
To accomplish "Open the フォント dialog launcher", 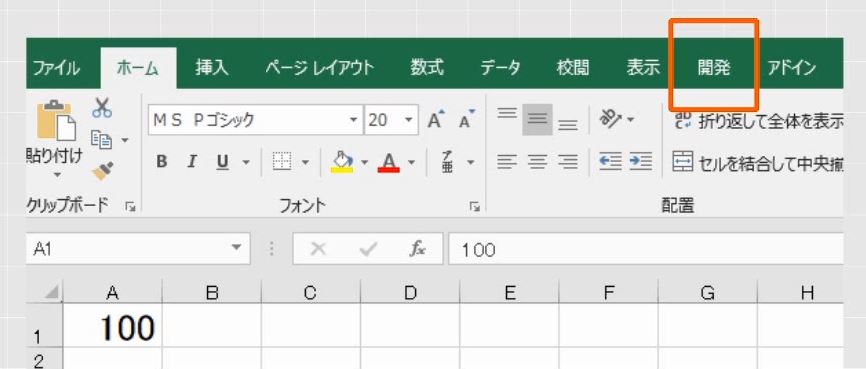I will pyautogui.click(x=474, y=207).
